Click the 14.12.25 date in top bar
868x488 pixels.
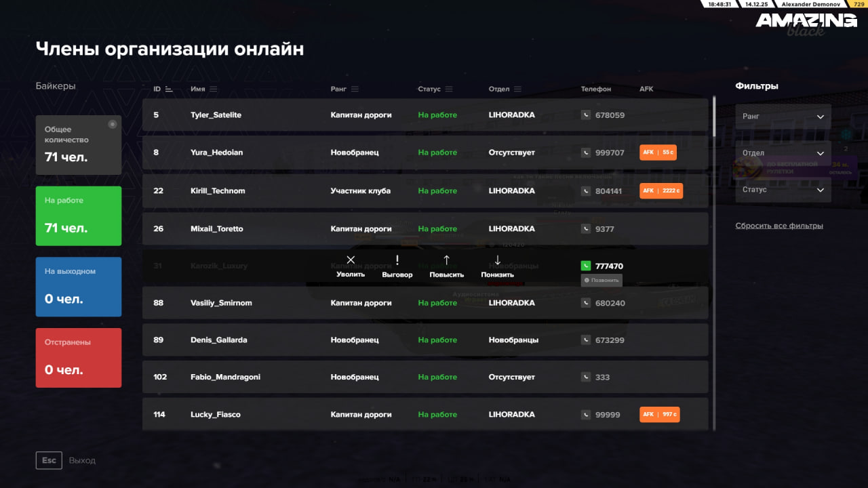(756, 4)
